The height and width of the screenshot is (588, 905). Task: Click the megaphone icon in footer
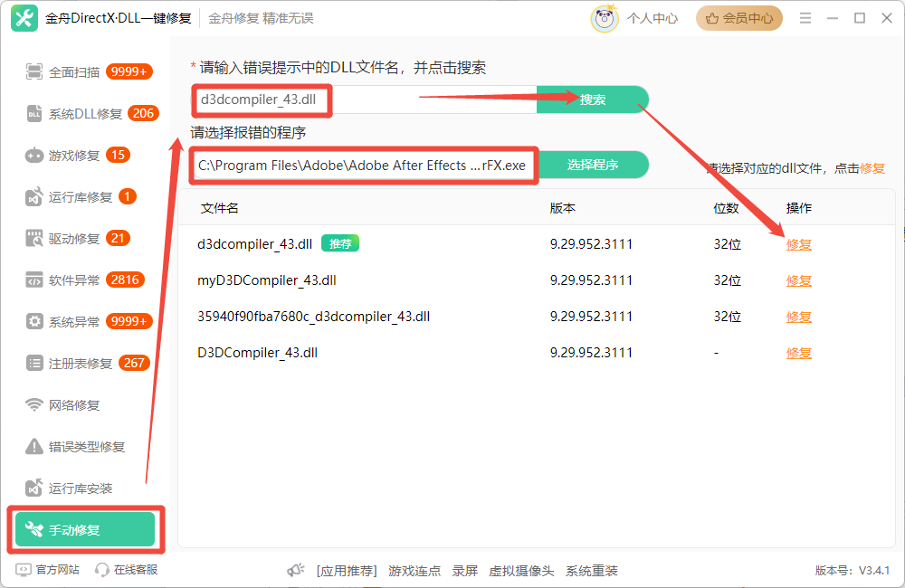tap(296, 570)
